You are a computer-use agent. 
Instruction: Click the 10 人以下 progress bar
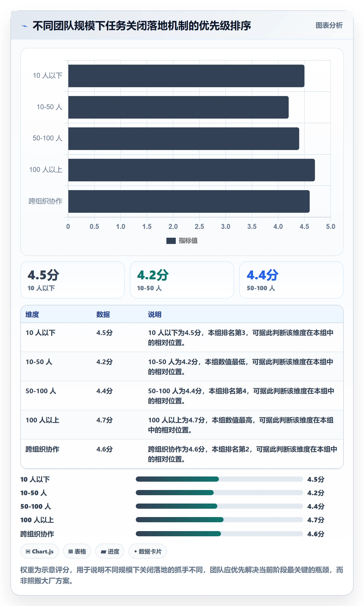(219, 479)
